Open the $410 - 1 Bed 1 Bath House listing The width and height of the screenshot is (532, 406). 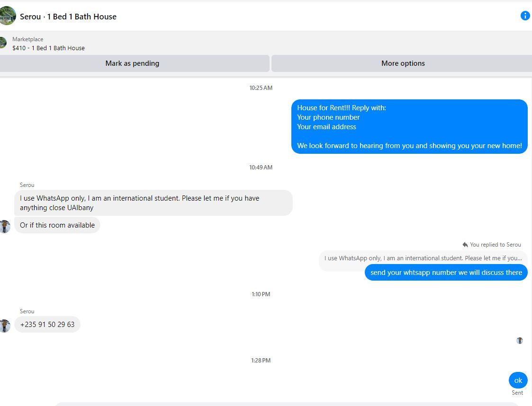[48, 48]
